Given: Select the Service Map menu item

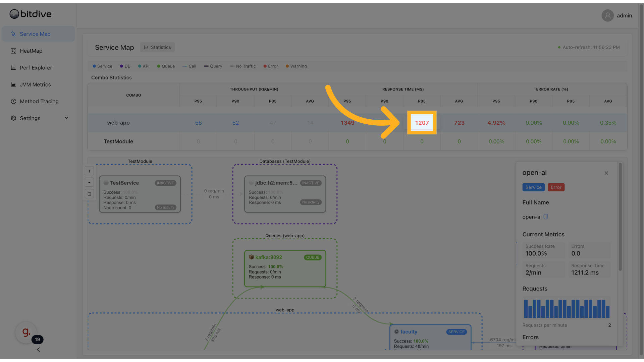Looking at the screenshot, I should [x=38, y=34].
